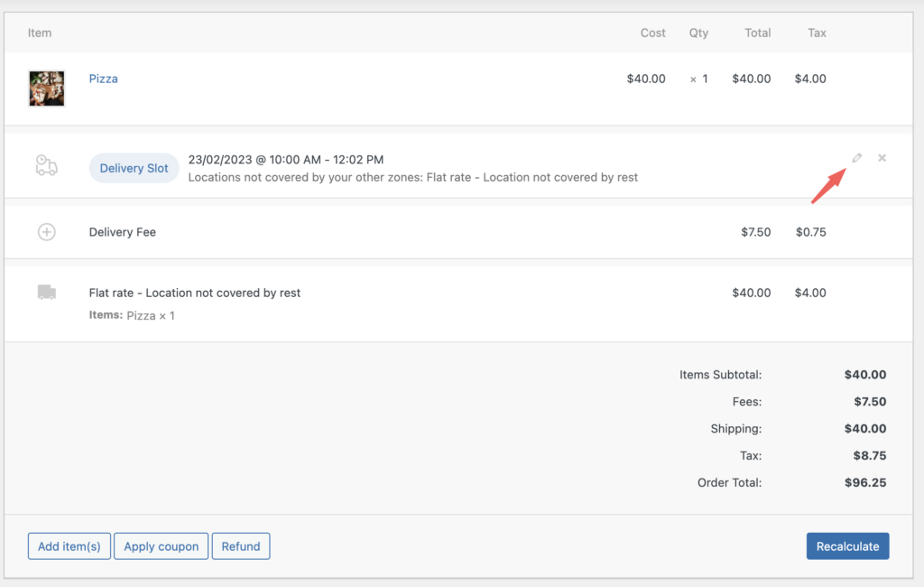Open the Add item(s) dialog
The width and height of the screenshot is (924, 587).
(69, 545)
